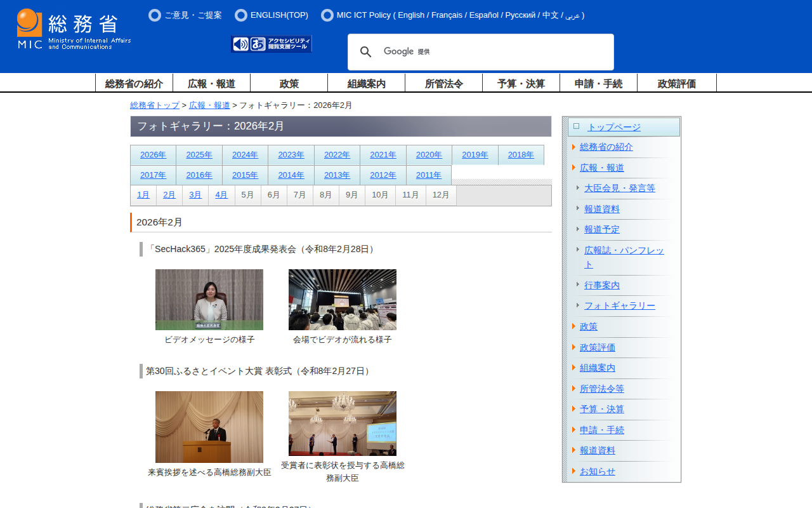Select the 1月 month tab
Viewport: 812px width, 508px height.
(x=143, y=196)
